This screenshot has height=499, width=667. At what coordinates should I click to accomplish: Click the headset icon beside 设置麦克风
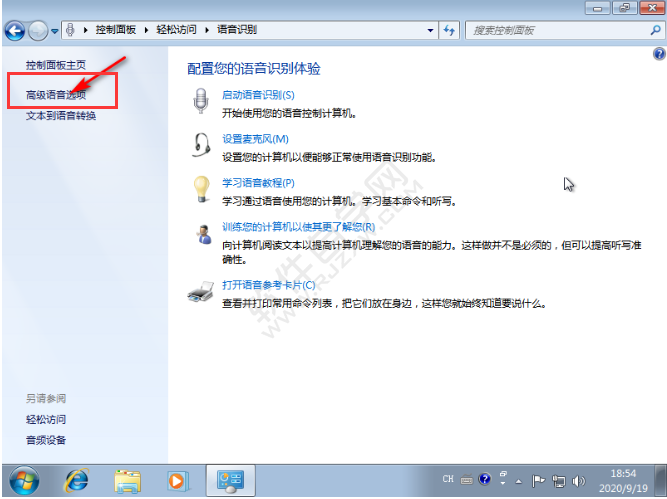tap(201, 145)
